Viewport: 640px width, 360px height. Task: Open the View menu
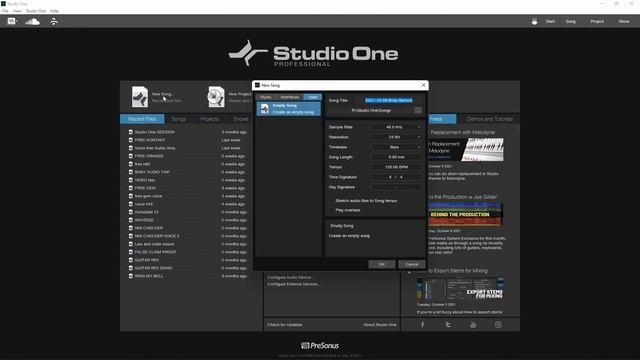[17, 11]
